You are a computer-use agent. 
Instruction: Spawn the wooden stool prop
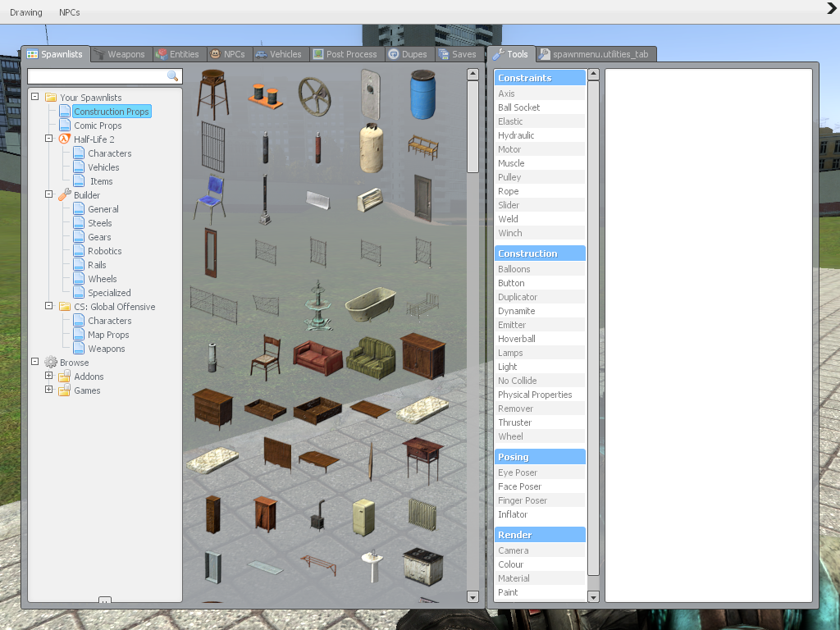point(212,94)
